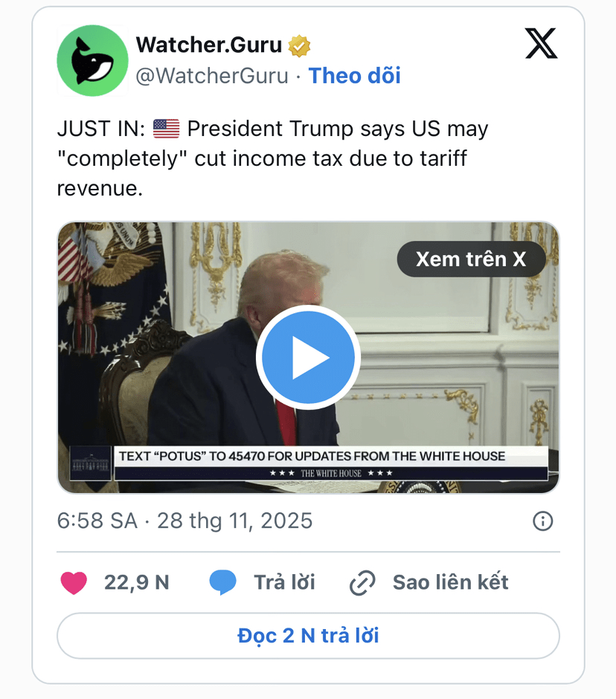
Task: Click the Sao liên kết label
Action: pos(451,582)
